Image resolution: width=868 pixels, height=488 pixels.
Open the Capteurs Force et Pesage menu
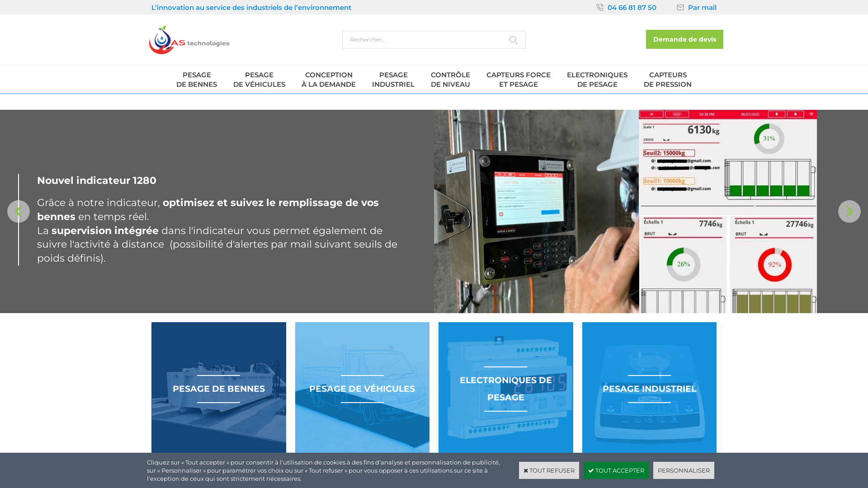[x=518, y=80]
